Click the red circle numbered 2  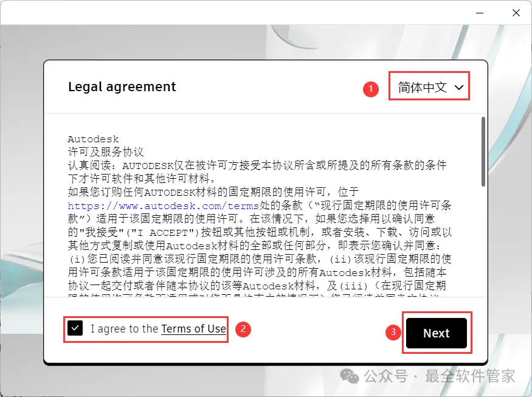pyautogui.click(x=243, y=329)
